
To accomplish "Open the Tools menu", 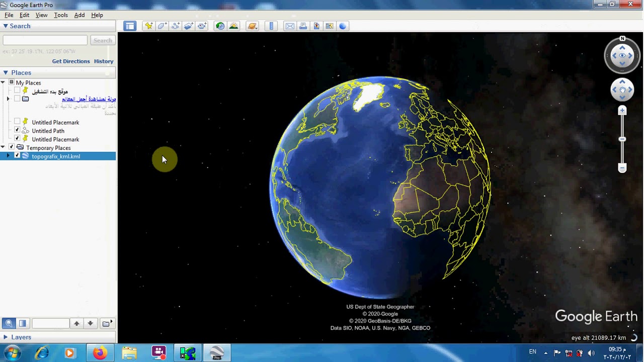I will tap(61, 15).
